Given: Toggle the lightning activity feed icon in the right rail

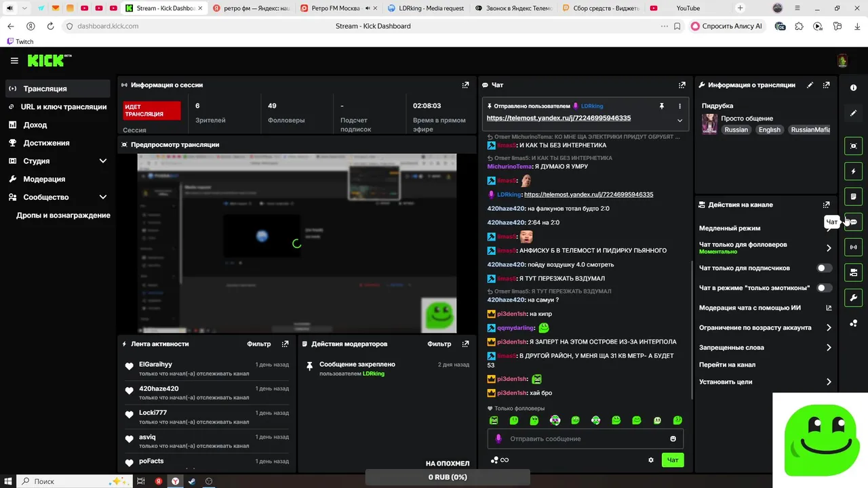Looking at the screenshot, I should pyautogui.click(x=853, y=171).
